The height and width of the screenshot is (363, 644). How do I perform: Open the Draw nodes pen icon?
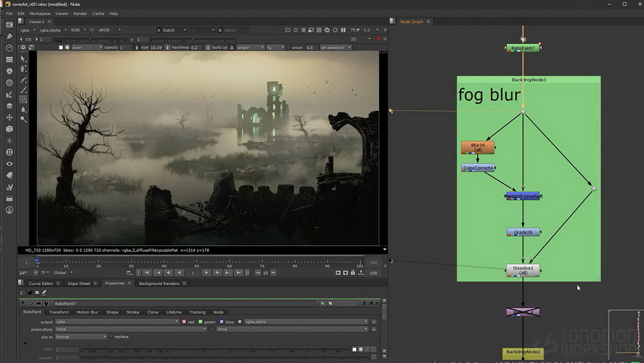point(9,36)
